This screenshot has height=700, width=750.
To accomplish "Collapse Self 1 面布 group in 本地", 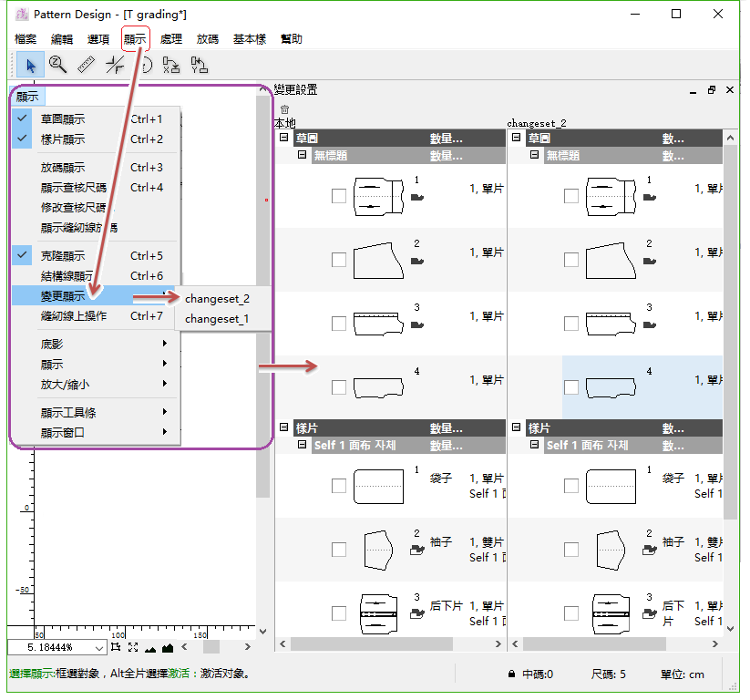I will tap(303, 446).
